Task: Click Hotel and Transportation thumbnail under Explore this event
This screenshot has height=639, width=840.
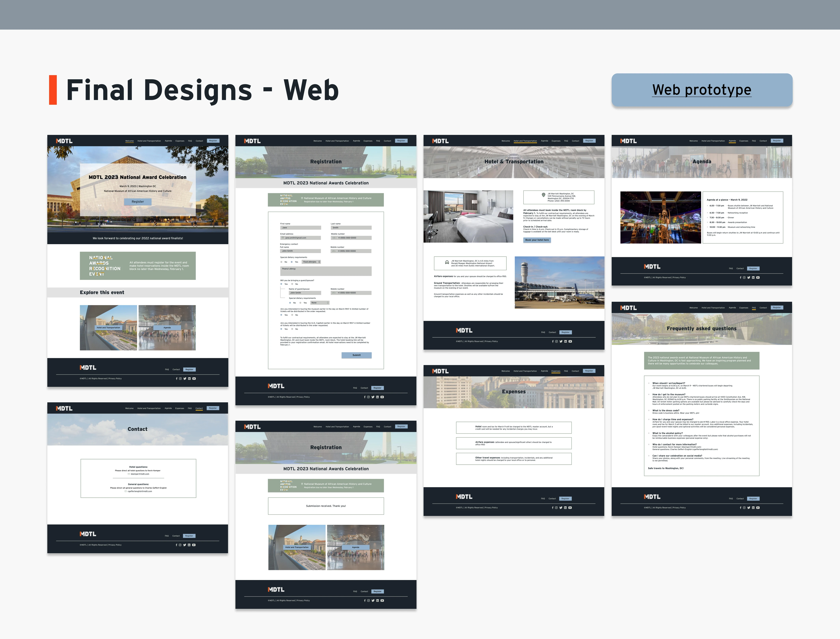Action: pos(108,327)
